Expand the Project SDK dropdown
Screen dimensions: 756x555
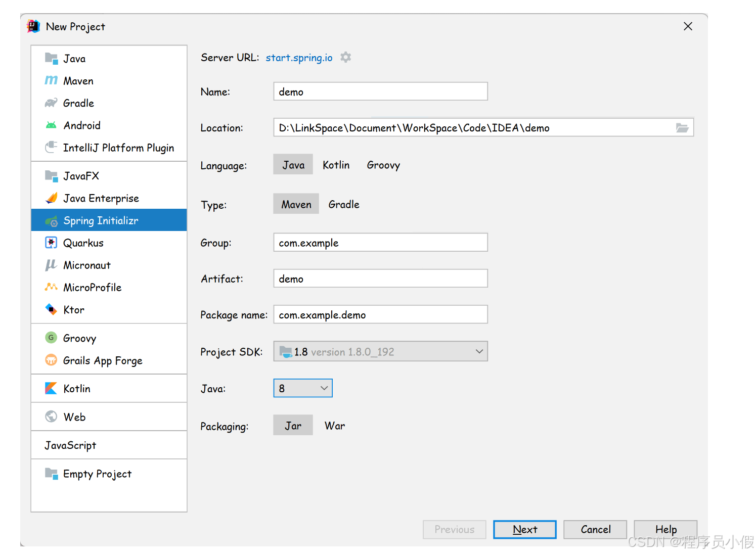[x=479, y=352]
